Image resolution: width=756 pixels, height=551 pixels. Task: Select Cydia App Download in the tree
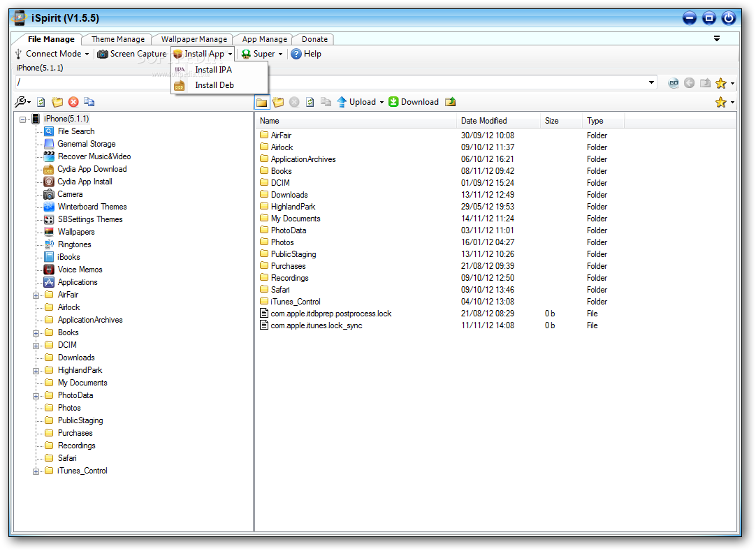(92, 169)
